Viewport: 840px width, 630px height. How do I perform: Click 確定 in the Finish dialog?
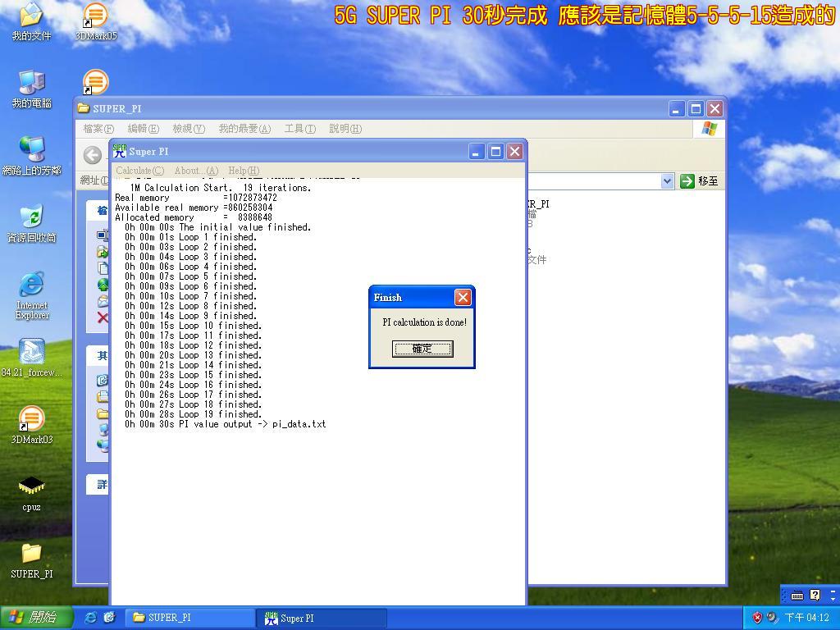(x=422, y=349)
